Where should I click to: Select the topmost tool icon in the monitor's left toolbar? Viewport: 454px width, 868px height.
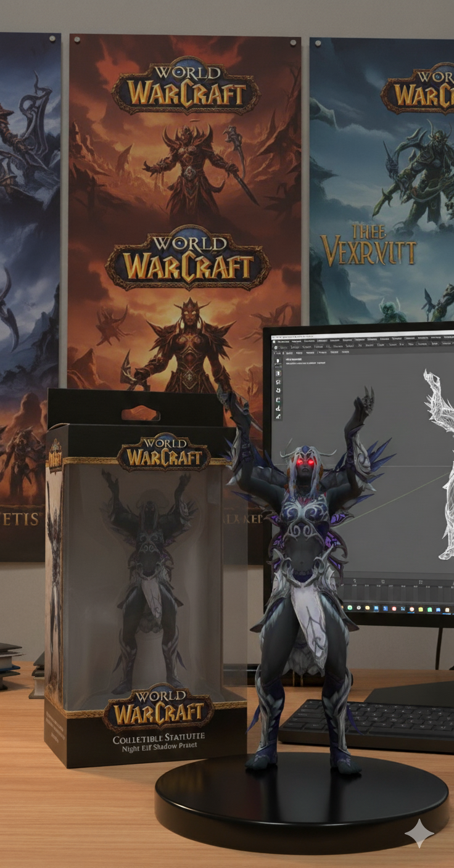(x=278, y=361)
